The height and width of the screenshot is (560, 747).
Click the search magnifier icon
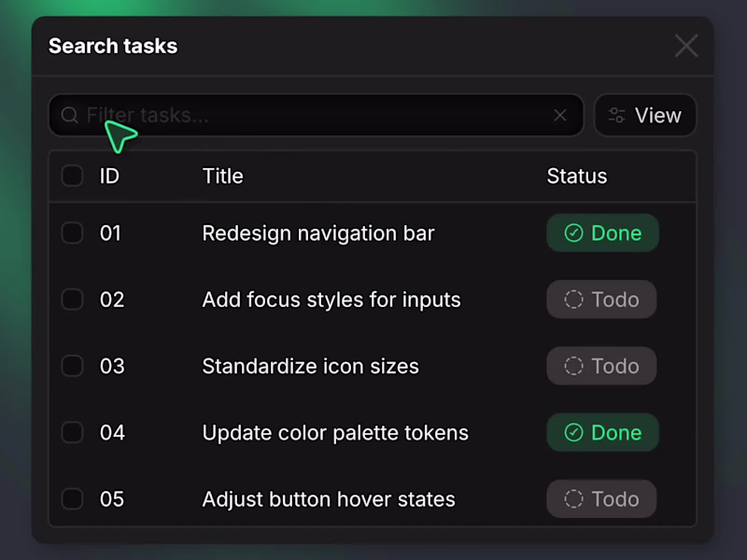click(70, 116)
